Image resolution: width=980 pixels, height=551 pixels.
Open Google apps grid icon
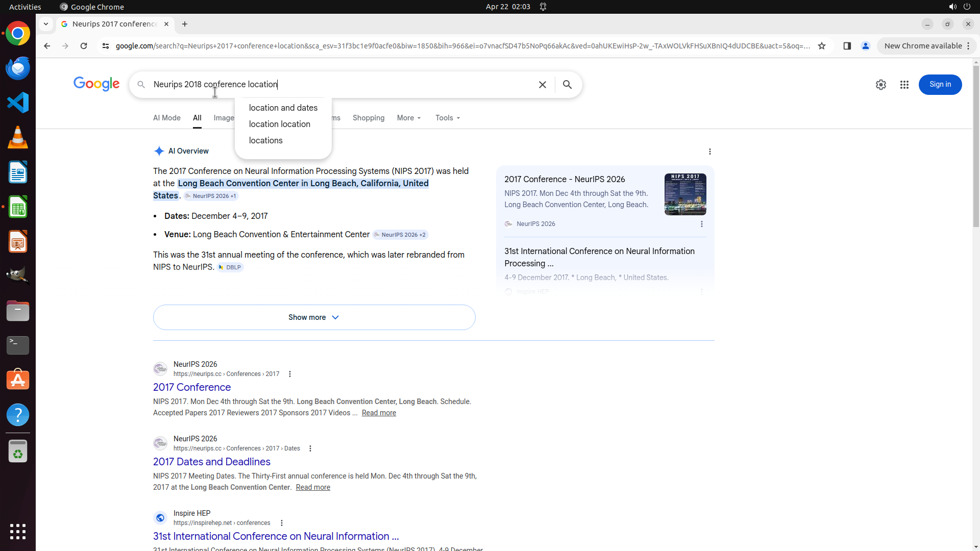coord(904,85)
